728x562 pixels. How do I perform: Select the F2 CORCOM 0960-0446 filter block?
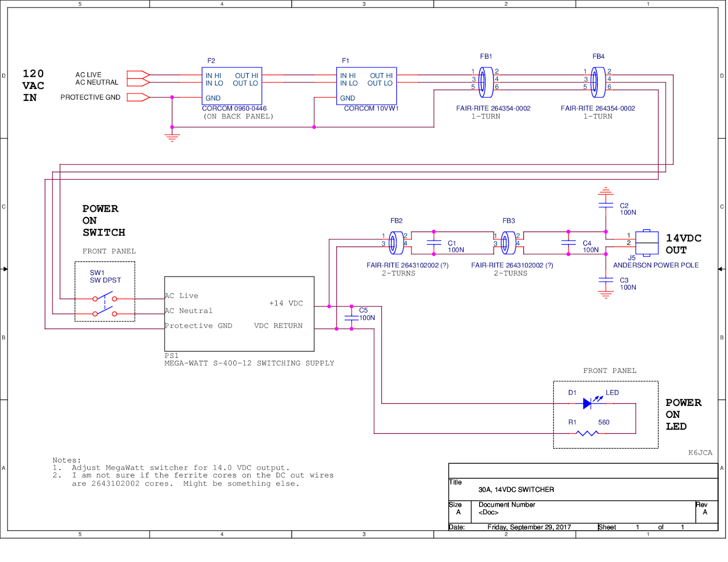tap(232, 86)
